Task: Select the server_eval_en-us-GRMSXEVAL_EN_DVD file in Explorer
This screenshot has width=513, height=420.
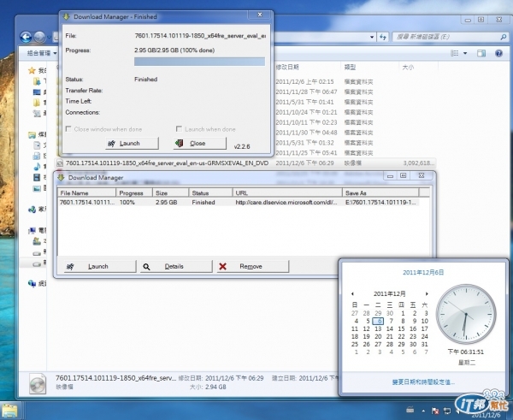Action: (245, 163)
